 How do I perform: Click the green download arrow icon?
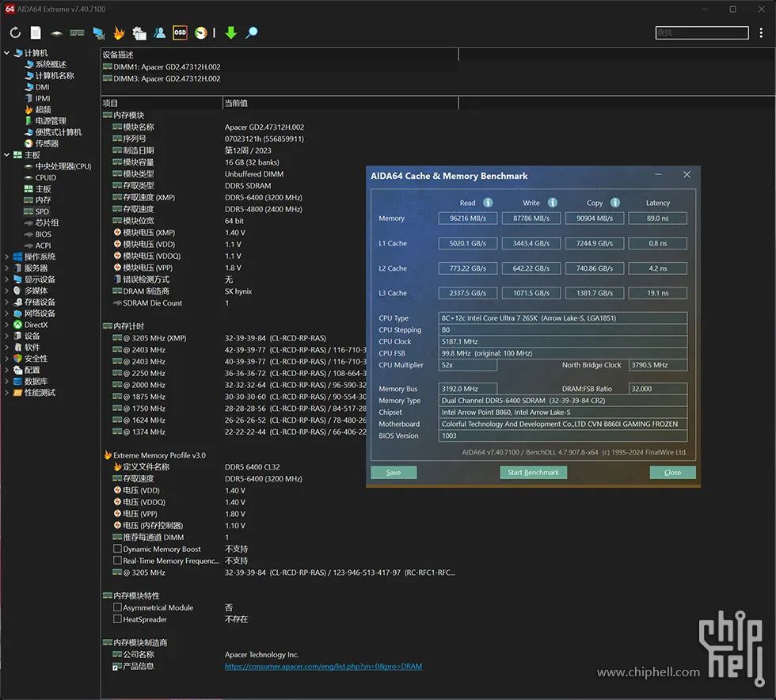pyautogui.click(x=230, y=32)
